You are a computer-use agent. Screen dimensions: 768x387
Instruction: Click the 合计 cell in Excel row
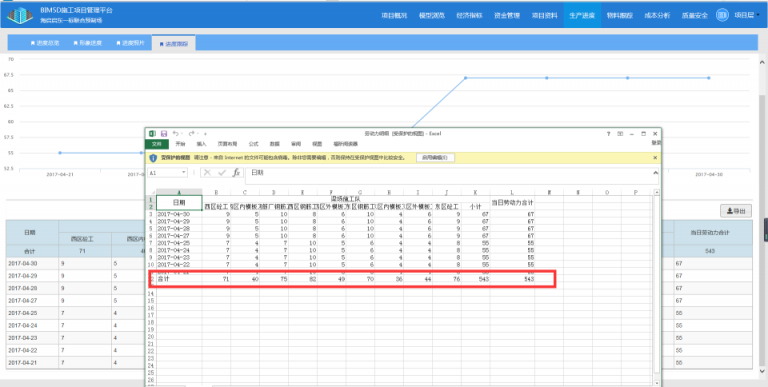click(x=179, y=279)
